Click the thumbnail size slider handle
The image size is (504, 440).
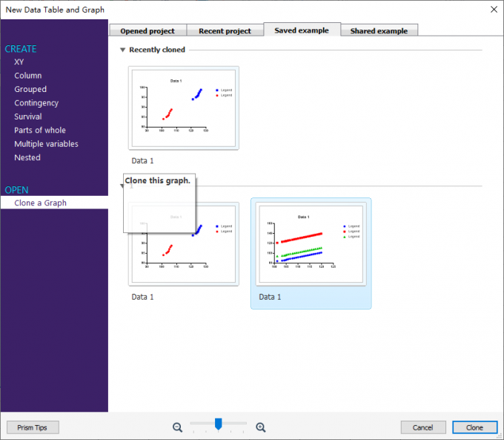click(x=218, y=424)
